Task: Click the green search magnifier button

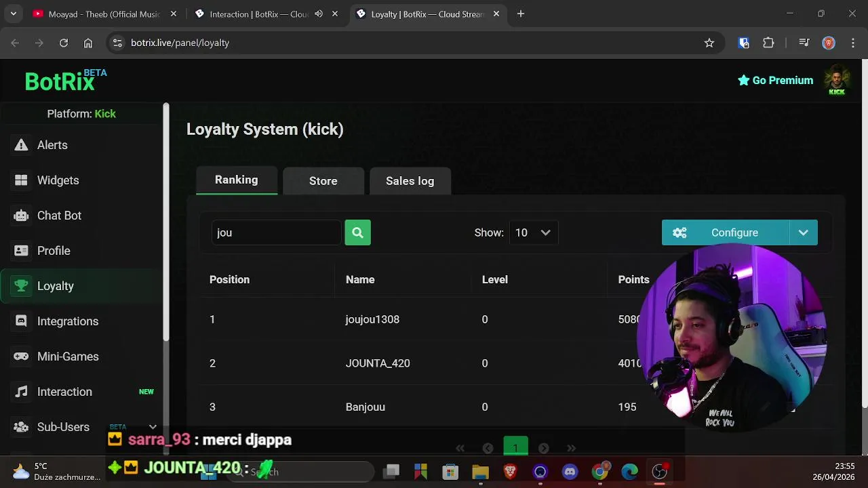Action: (357, 232)
